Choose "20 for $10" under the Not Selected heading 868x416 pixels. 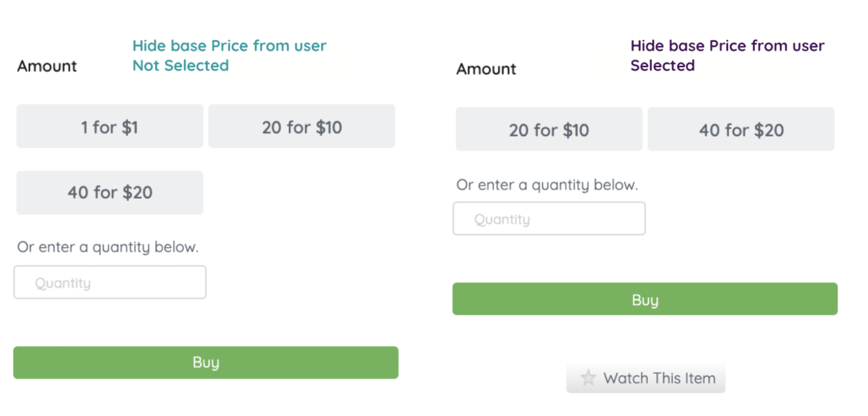[x=301, y=127]
